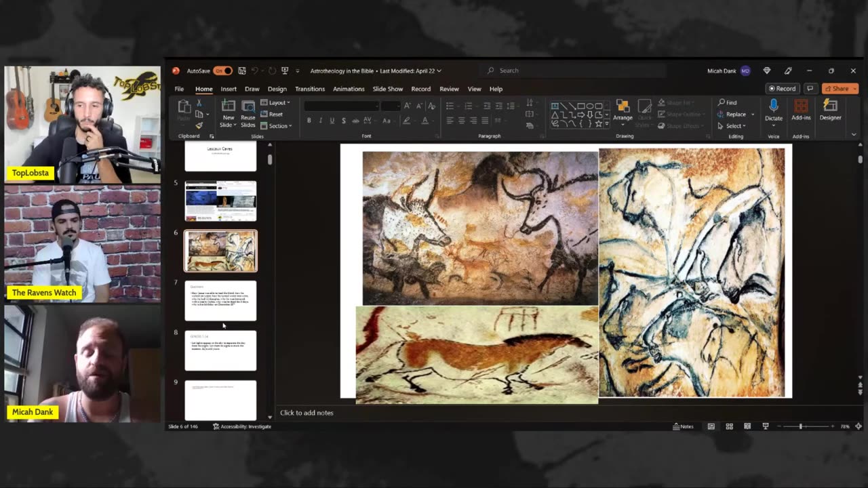Click the Comments speech bubble icon
868x488 pixels.
[x=810, y=89]
